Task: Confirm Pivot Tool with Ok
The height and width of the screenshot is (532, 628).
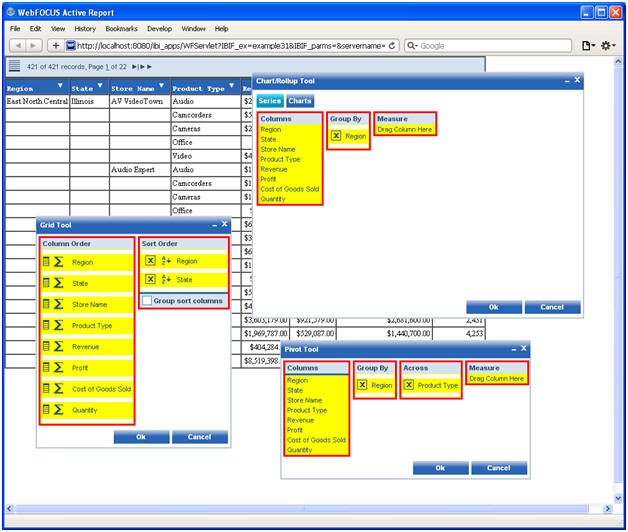Action: click(x=441, y=468)
